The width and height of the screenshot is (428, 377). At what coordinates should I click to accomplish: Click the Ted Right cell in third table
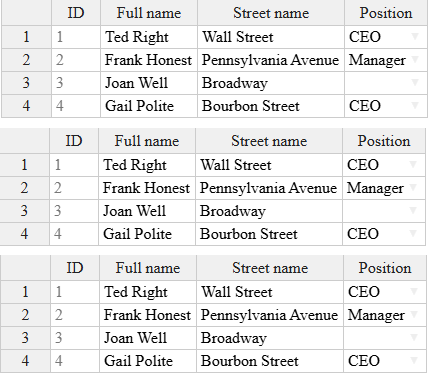[148, 292]
